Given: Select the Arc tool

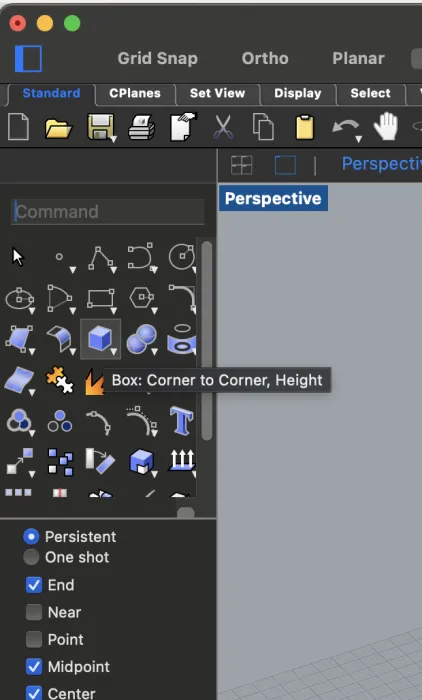Looking at the screenshot, I should [x=58, y=298].
